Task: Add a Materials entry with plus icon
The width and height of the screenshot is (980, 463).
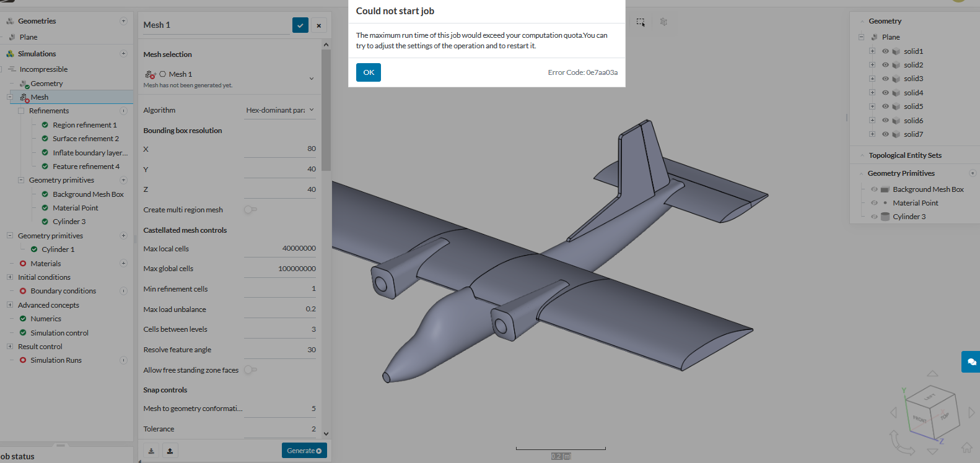Action: pos(123,263)
